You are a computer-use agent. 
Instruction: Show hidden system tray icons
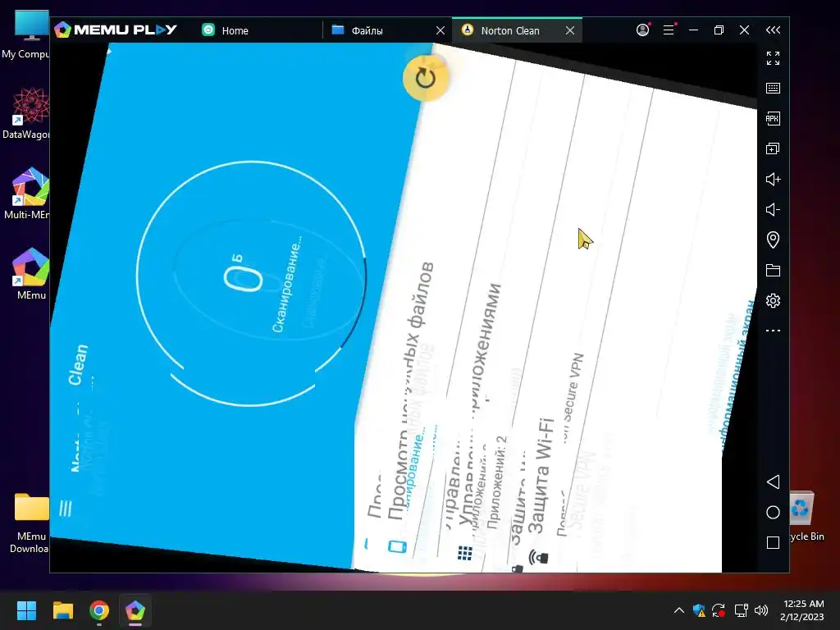[678, 610]
